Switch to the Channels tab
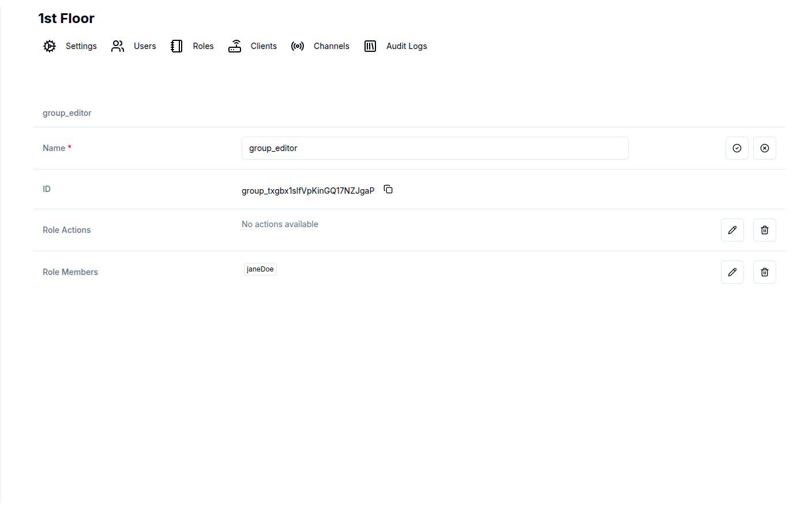Screen dimensions: 812x505 point(320,46)
